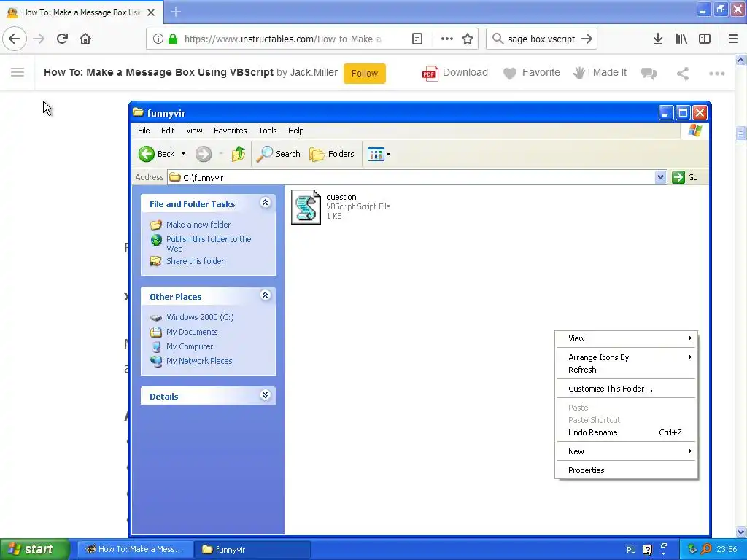Open Firefox hamburger menu
This screenshot has height=560, width=747.
tap(733, 39)
